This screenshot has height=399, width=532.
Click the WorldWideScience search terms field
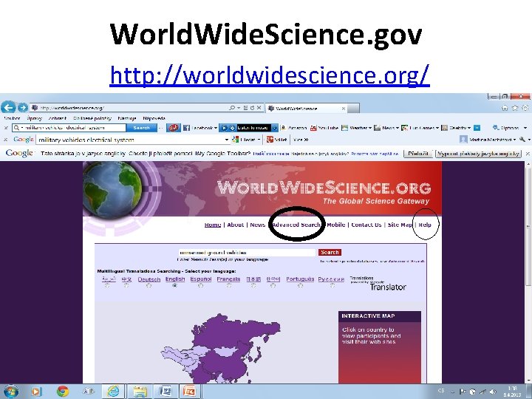coord(247,253)
